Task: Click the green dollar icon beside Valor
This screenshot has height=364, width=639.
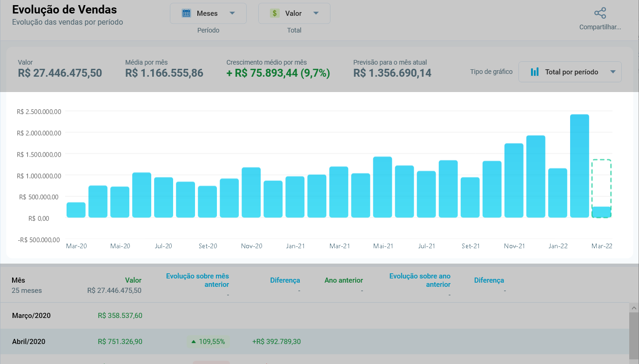Action: (x=275, y=13)
